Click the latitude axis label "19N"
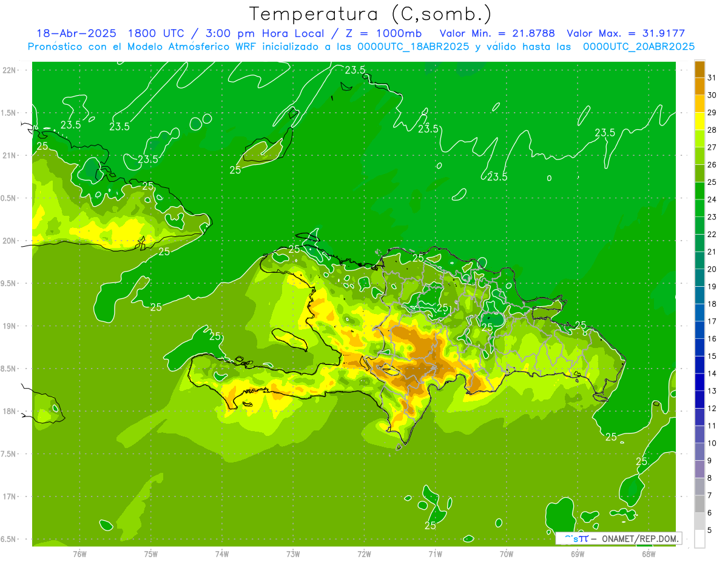Image resolution: width=728 pixels, height=562 pixels. coord(8,326)
